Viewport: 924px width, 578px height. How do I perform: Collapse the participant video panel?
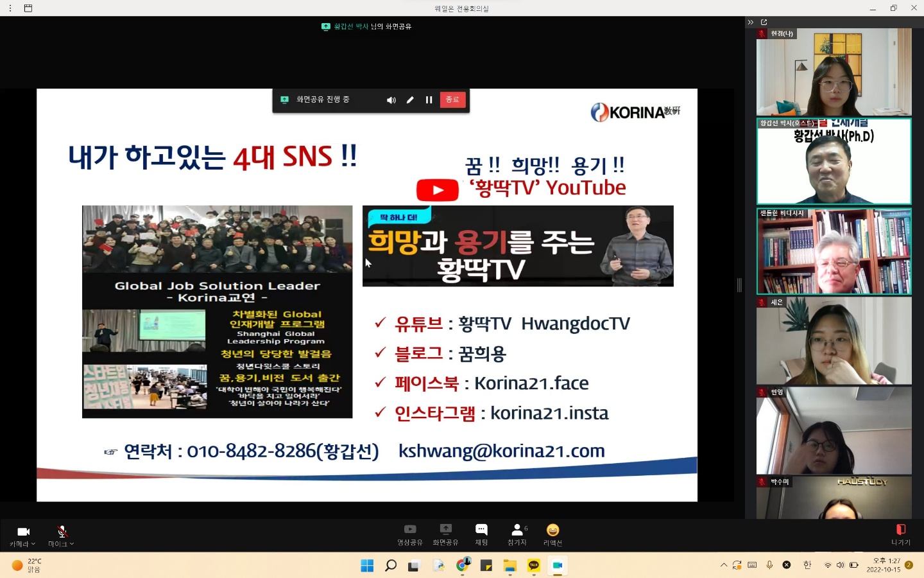point(751,22)
